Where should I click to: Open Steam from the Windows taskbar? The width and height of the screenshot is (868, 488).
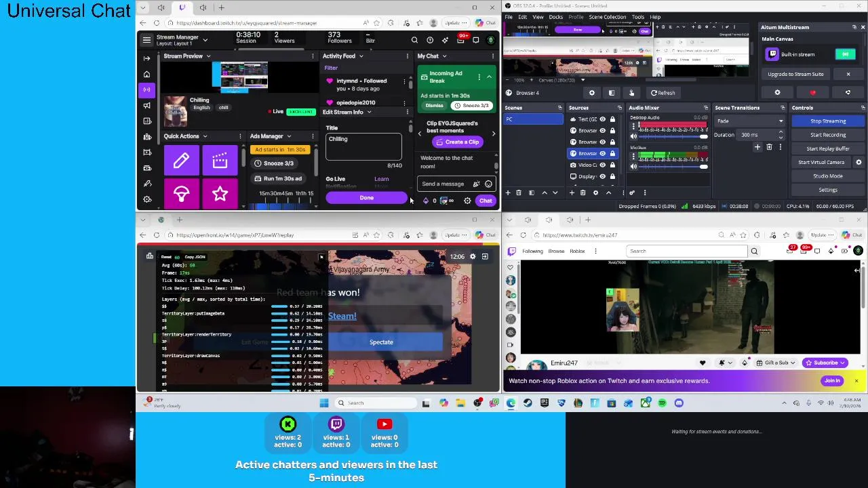[x=528, y=403]
